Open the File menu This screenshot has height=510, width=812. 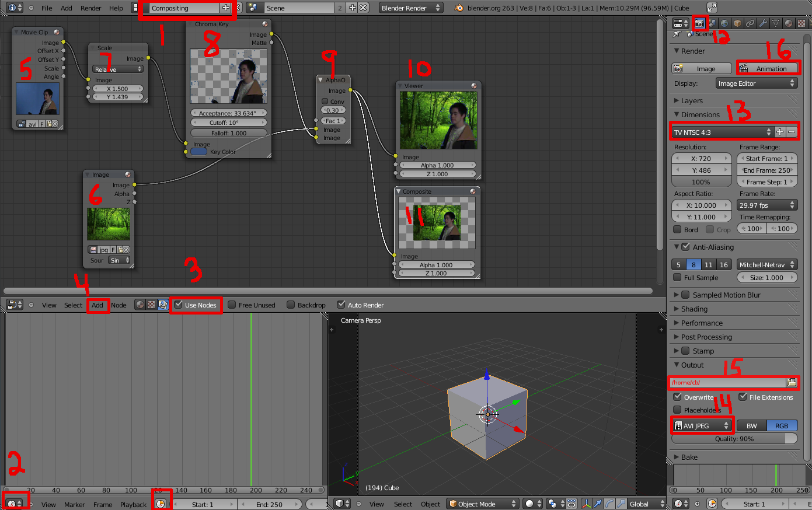pos(47,8)
